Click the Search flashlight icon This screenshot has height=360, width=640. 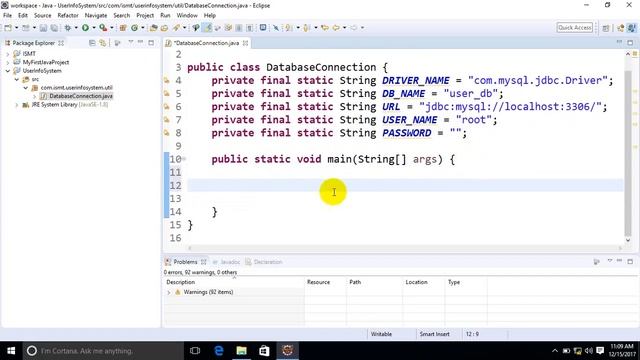click(x=176, y=28)
